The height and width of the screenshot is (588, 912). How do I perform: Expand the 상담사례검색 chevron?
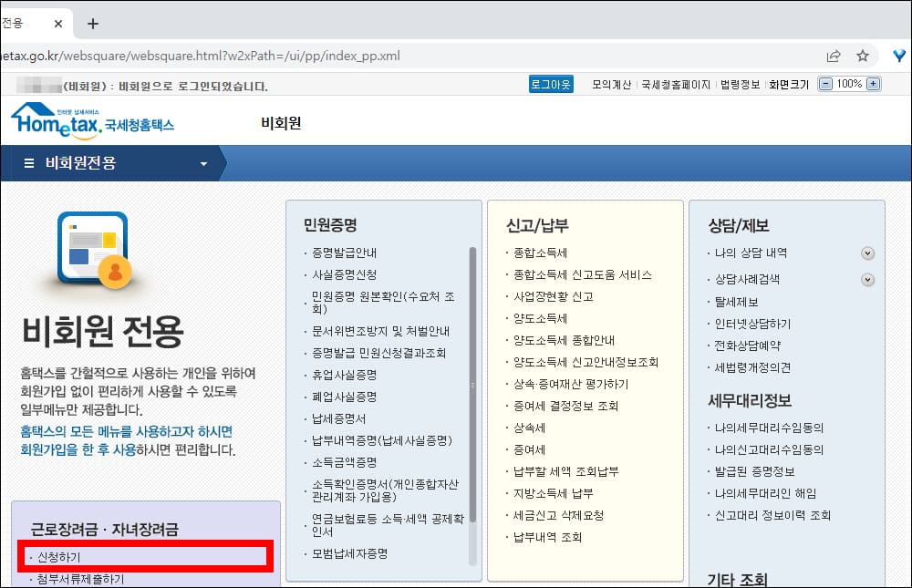click(867, 280)
